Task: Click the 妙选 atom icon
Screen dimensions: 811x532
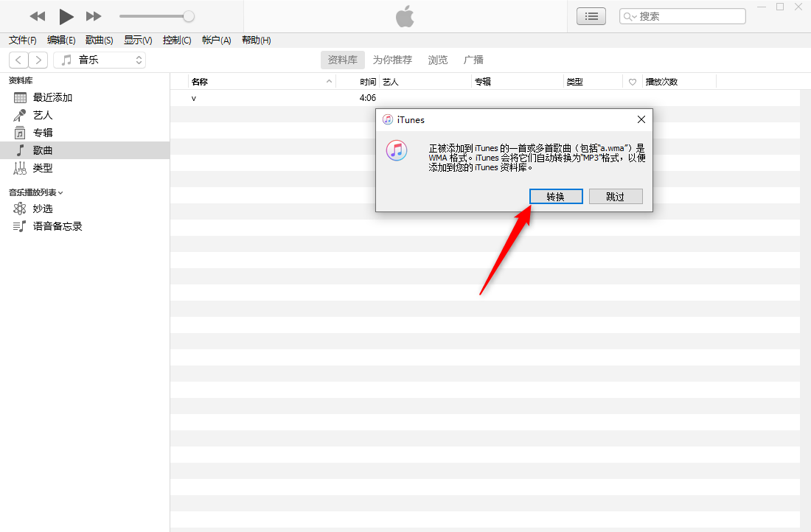Action: pyautogui.click(x=20, y=209)
